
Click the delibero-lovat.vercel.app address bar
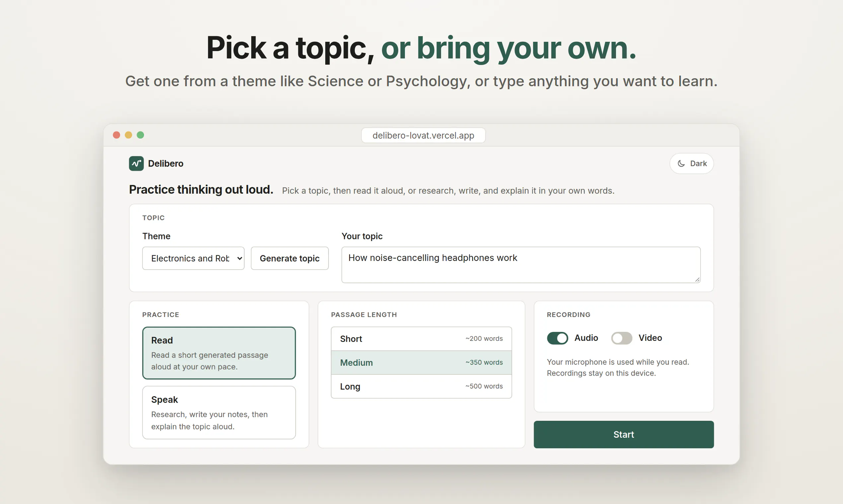(x=423, y=135)
